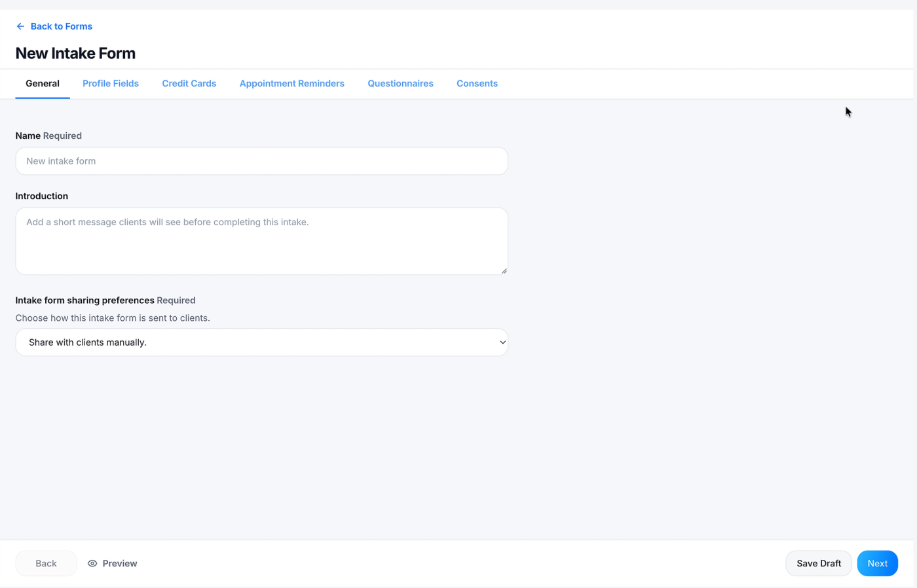
Task: Click text 'Choose how this intake form is sent to clients.'
Action: click(x=113, y=318)
